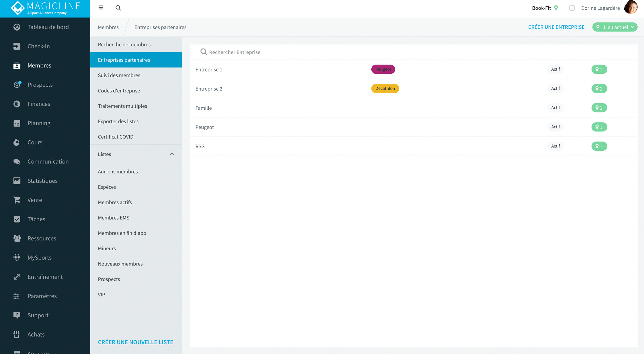Image resolution: width=644 pixels, height=354 pixels.
Task: Open Dorine Lagardère profile avatar
Action: point(630,7)
